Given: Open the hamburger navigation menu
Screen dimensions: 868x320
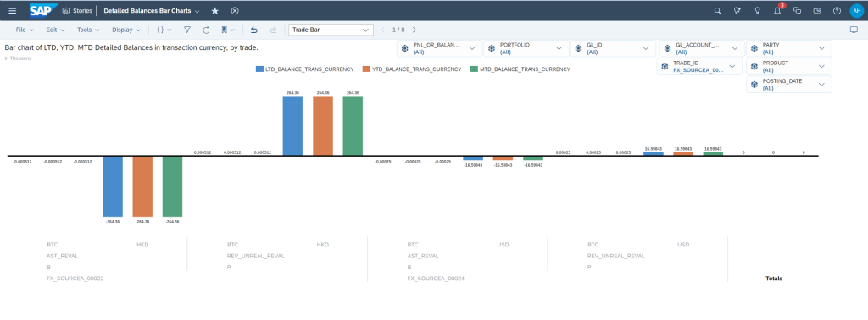Looking at the screenshot, I should pyautogui.click(x=12, y=10).
